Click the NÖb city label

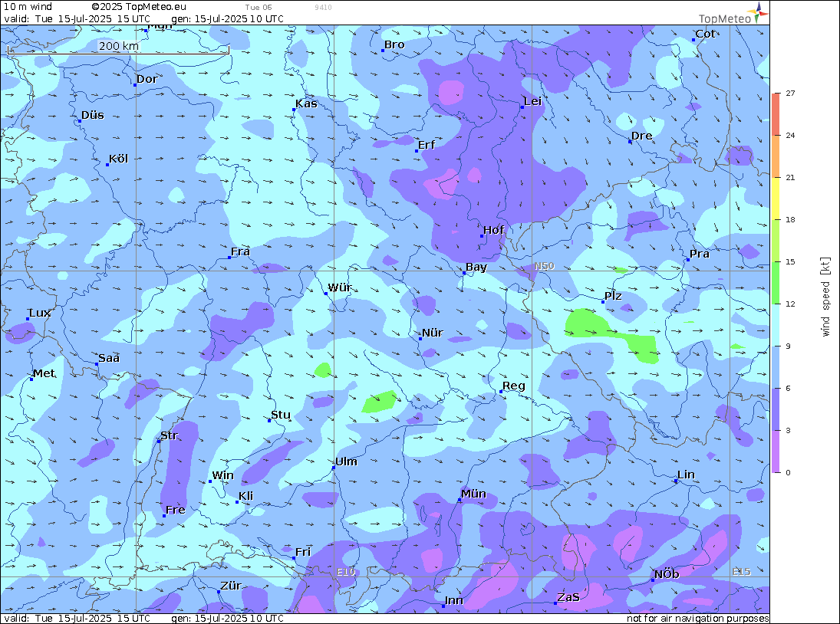[667, 574]
